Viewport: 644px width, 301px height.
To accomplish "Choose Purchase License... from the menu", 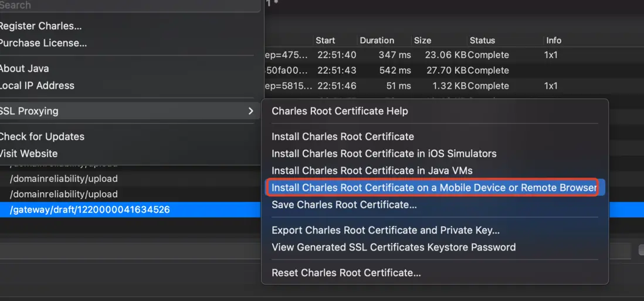I will (x=43, y=43).
